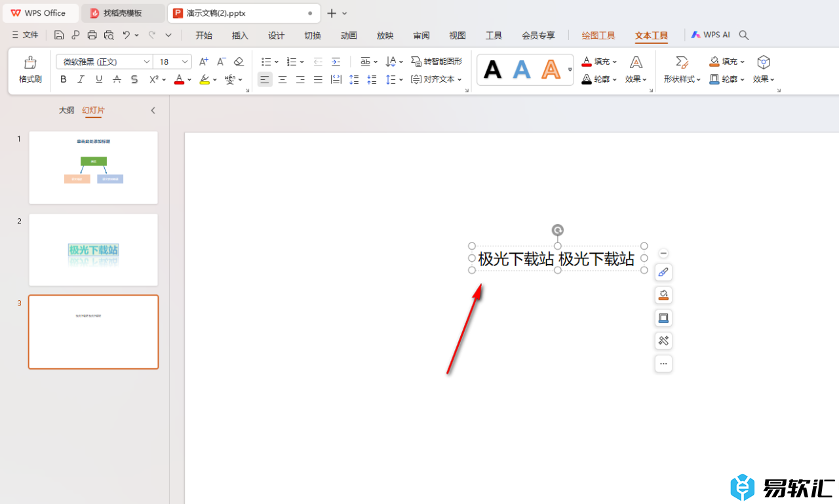Click the shape outline (轮廓) icon

(714, 79)
